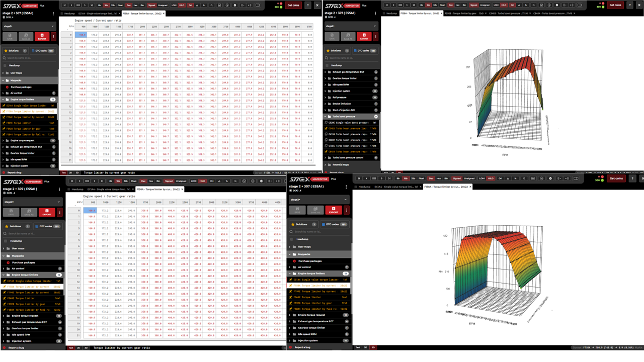
Task: Toggle Hex number format in top-left toolbar
Action: 136,5
